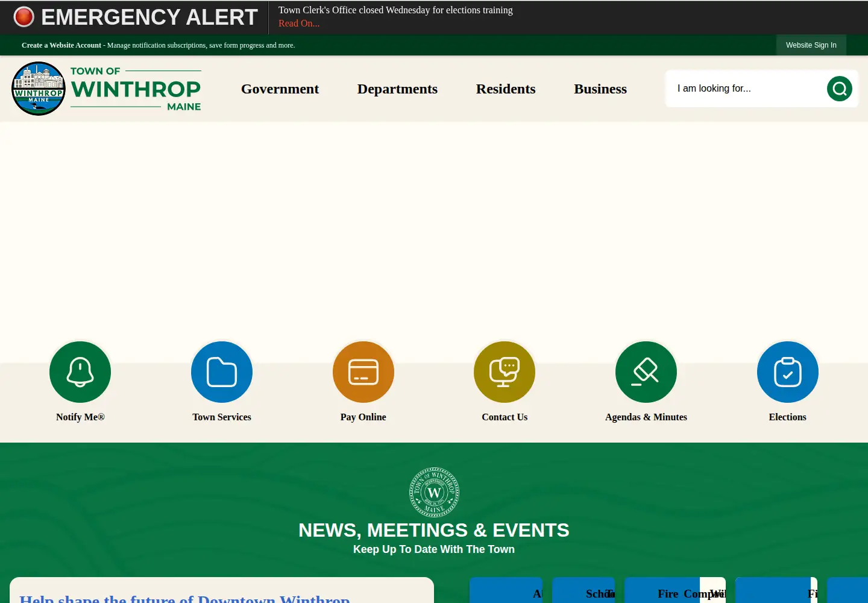Click the red Emergency Alert indicator icon
The image size is (868, 603).
pos(24,17)
